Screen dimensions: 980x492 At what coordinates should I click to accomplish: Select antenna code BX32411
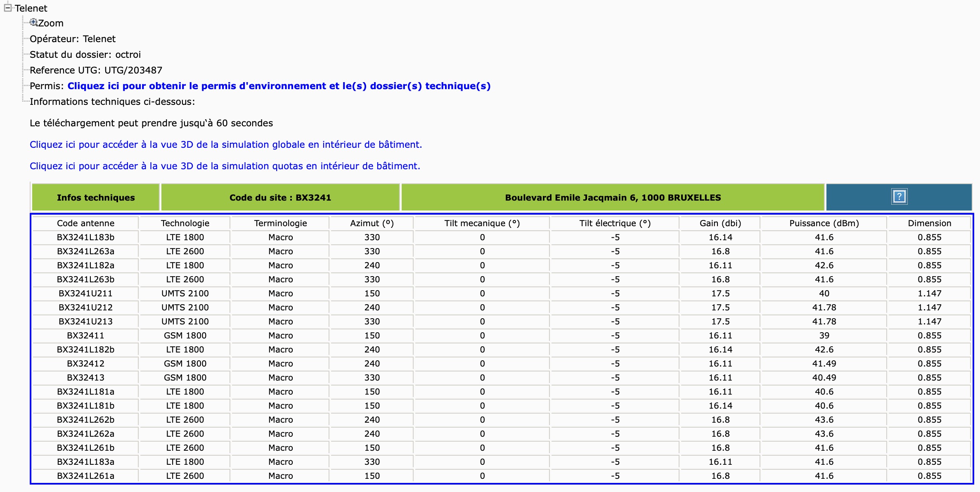point(85,336)
